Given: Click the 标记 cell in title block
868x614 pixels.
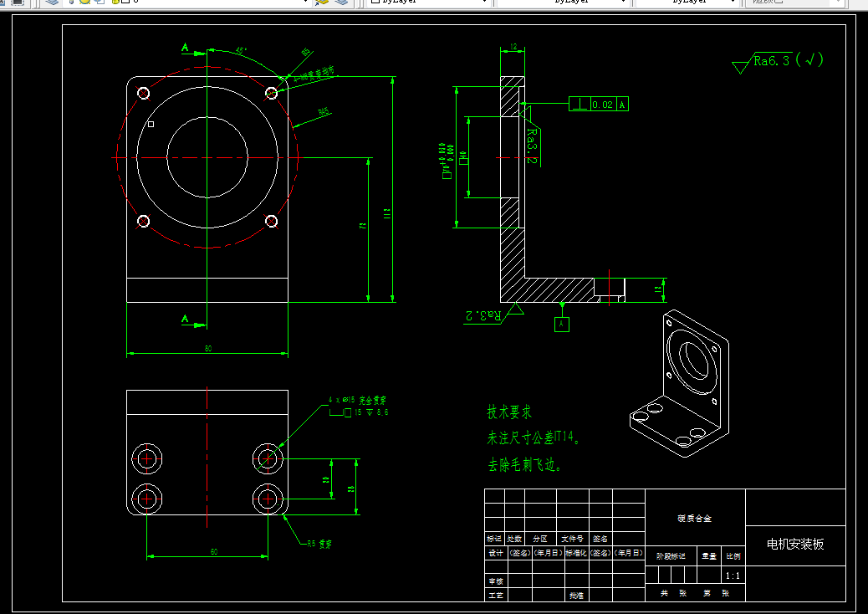Looking at the screenshot, I should (493, 539).
